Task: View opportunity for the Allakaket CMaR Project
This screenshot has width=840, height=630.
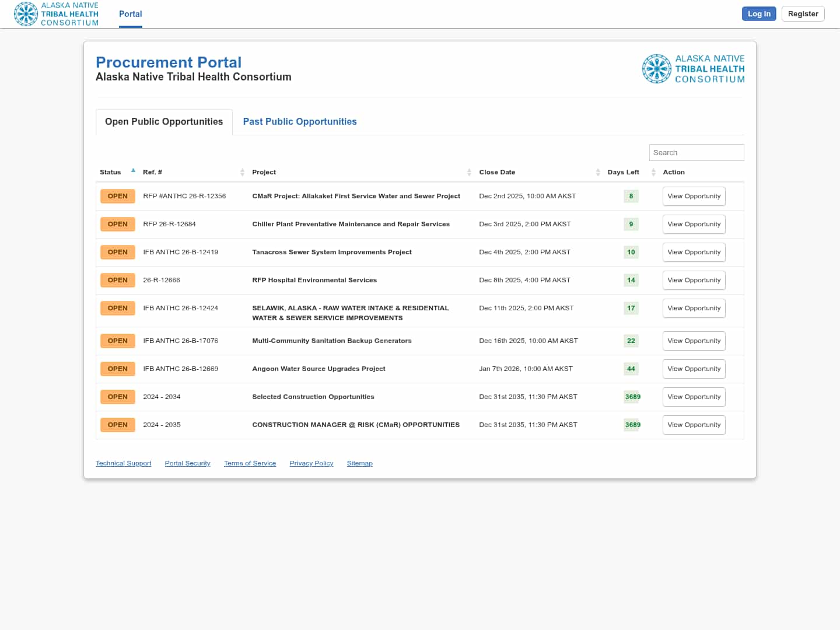Action: point(694,196)
